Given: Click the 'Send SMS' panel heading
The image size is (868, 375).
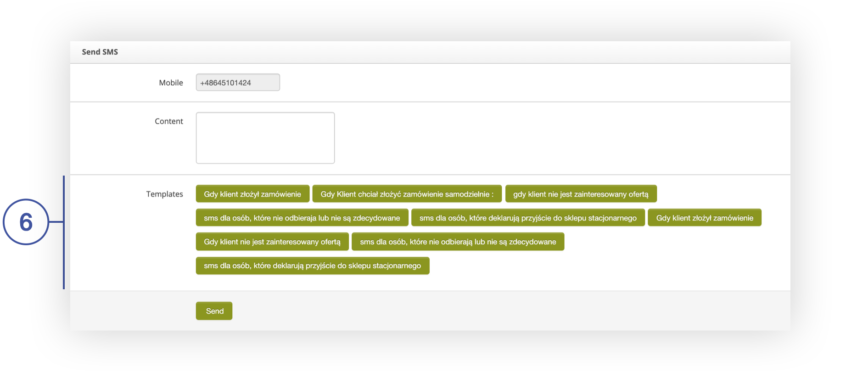Looking at the screenshot, I should pyautogui.click(x=100, y=52).
